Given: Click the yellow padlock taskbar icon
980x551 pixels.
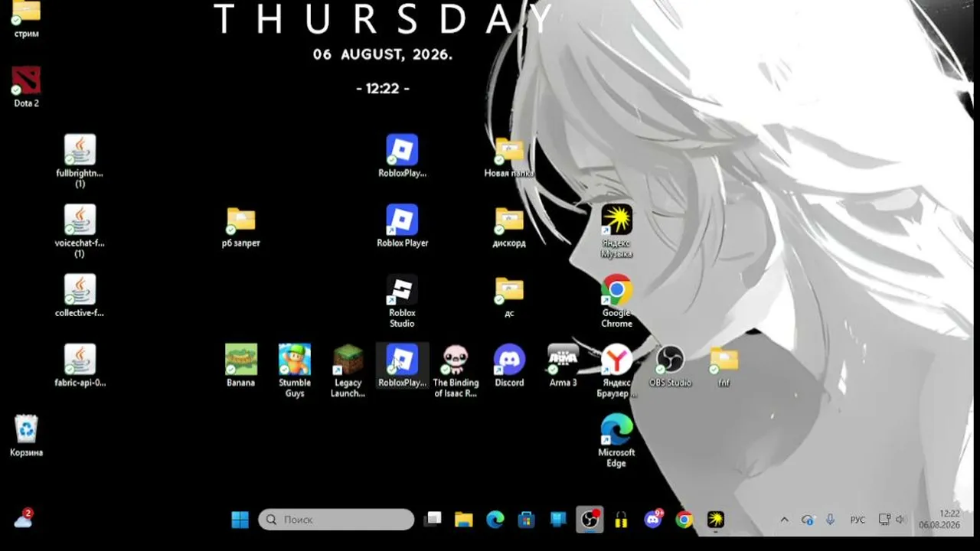Looking at the screenshot, I should coord(621,520).
